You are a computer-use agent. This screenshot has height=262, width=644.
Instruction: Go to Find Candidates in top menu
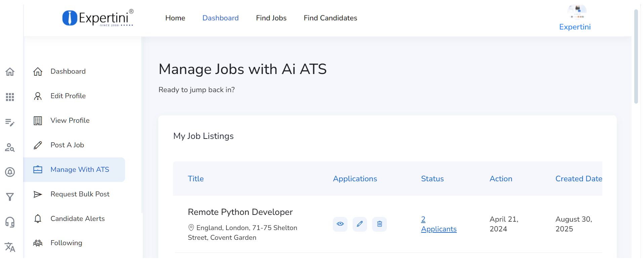330,18
